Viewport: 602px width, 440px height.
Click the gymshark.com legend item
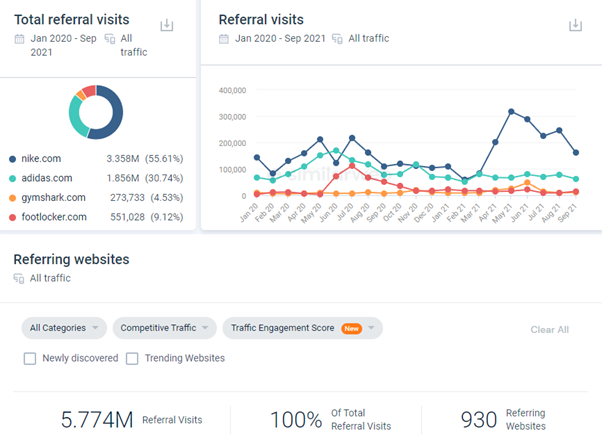54,198
